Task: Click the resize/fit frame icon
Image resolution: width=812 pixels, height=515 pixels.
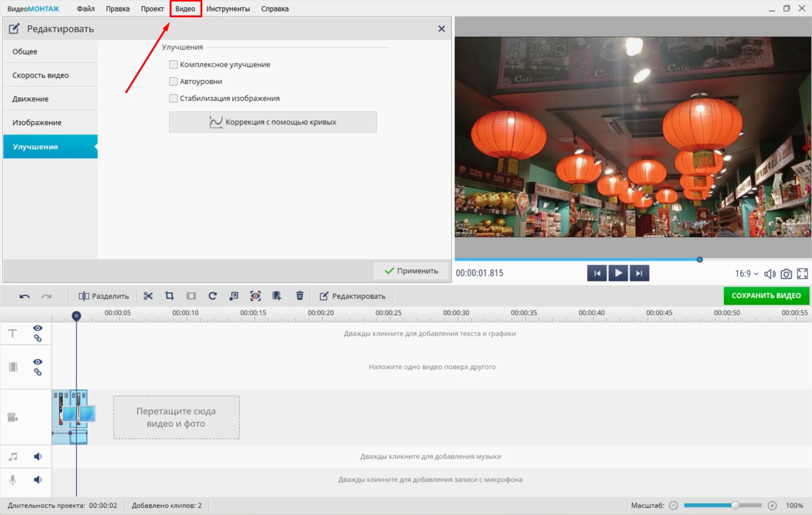Action: coord(234,296)
